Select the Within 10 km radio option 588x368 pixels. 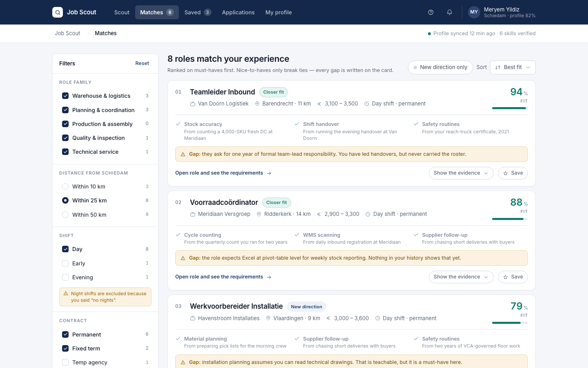[65, 186]
